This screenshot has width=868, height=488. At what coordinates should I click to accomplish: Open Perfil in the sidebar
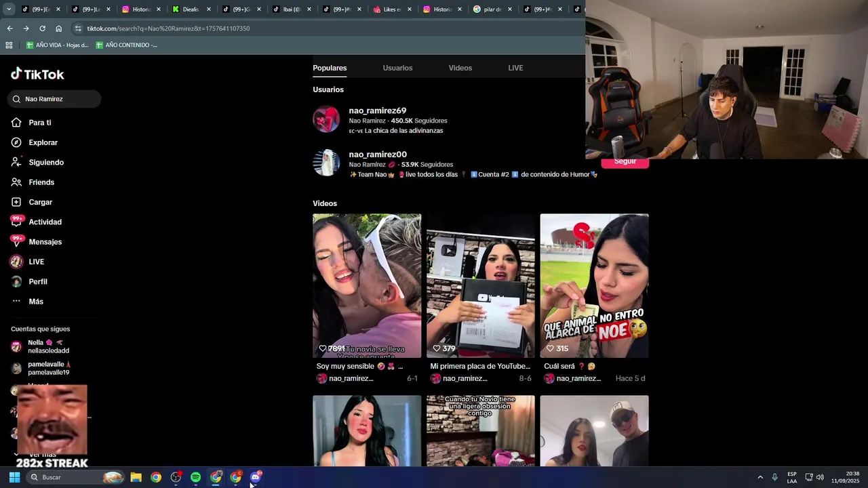point(29,281)
